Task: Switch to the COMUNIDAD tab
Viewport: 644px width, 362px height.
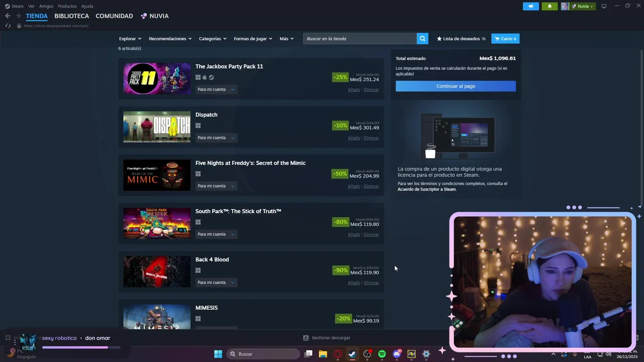Action: [x=114, y=16]
